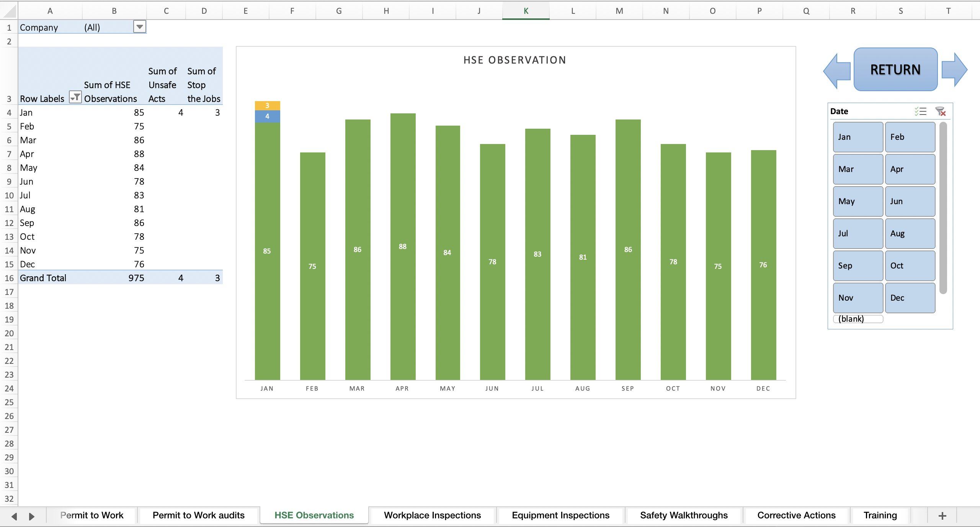Viewport: 980px width, 527px height.
Task: Click the next-sheet navigation arrow
Action: tap(31, 515)
